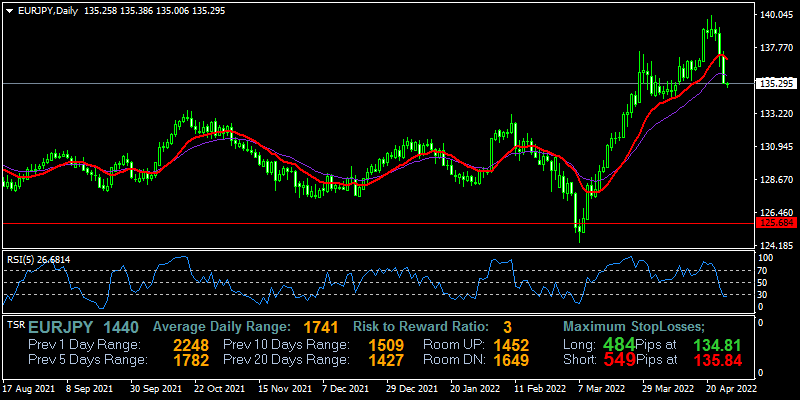Click the RSI scale 30 label
800x400 pixels.
[x=764, y=294]
